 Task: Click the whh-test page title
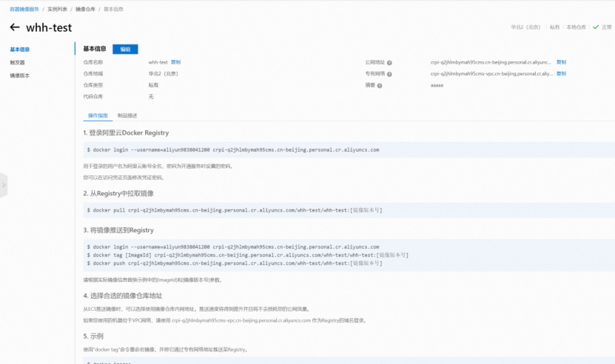coord(49,27)
